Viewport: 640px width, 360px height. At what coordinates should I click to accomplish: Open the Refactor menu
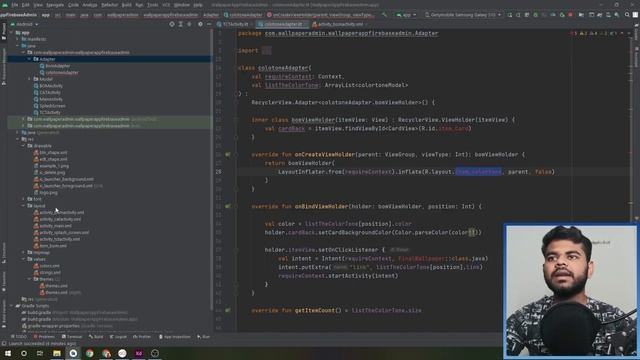click(109, 5)
